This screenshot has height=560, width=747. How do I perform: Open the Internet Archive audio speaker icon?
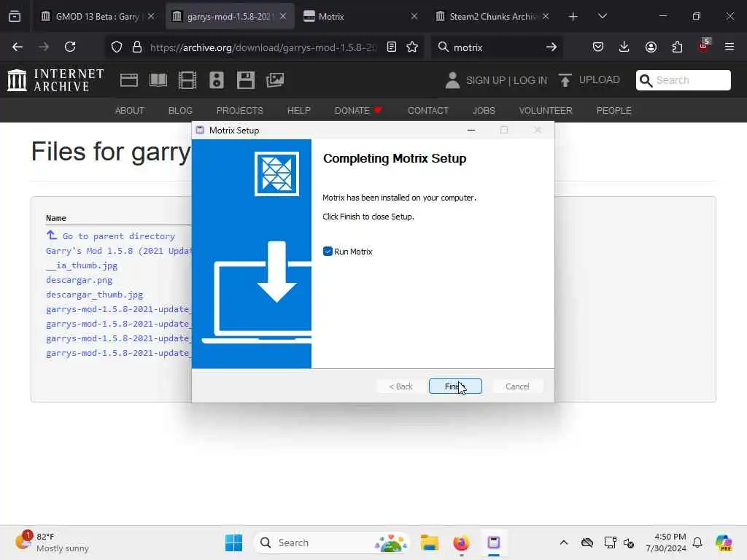click(x=216, y=80)
